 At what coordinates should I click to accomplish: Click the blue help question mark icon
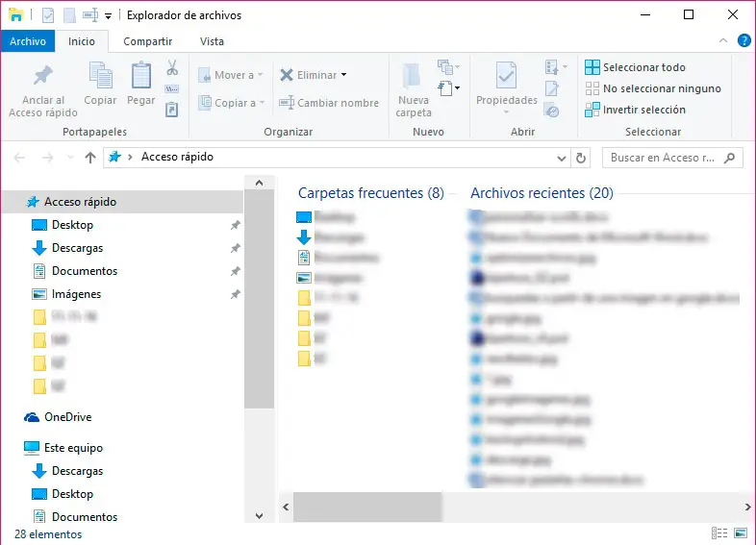(743, 41)
